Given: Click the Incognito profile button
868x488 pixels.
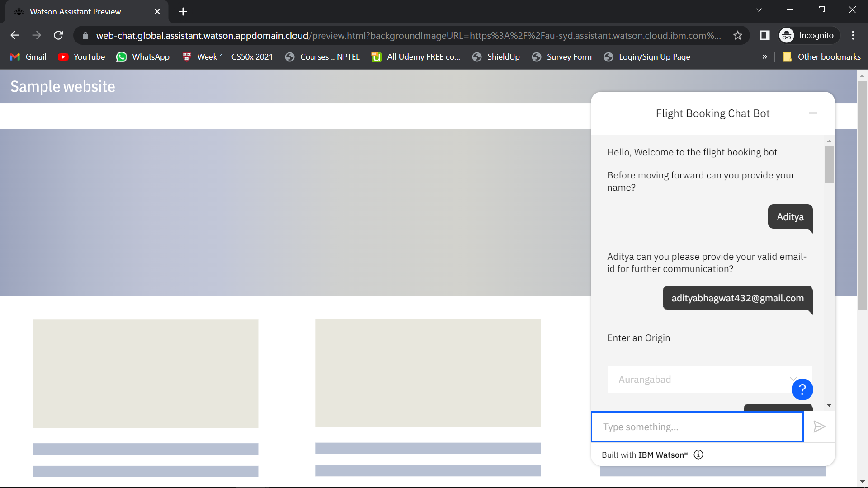Looking at the screenshot, I should (807, 35).
